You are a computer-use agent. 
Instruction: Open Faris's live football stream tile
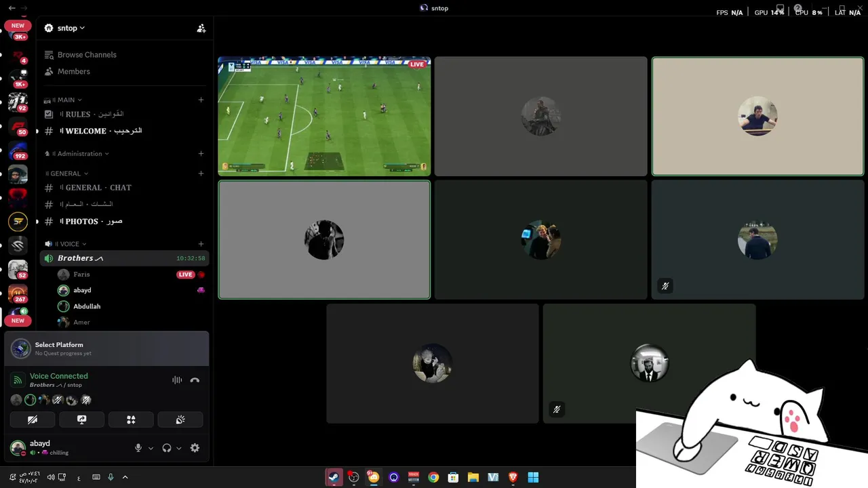pos(324,117)
